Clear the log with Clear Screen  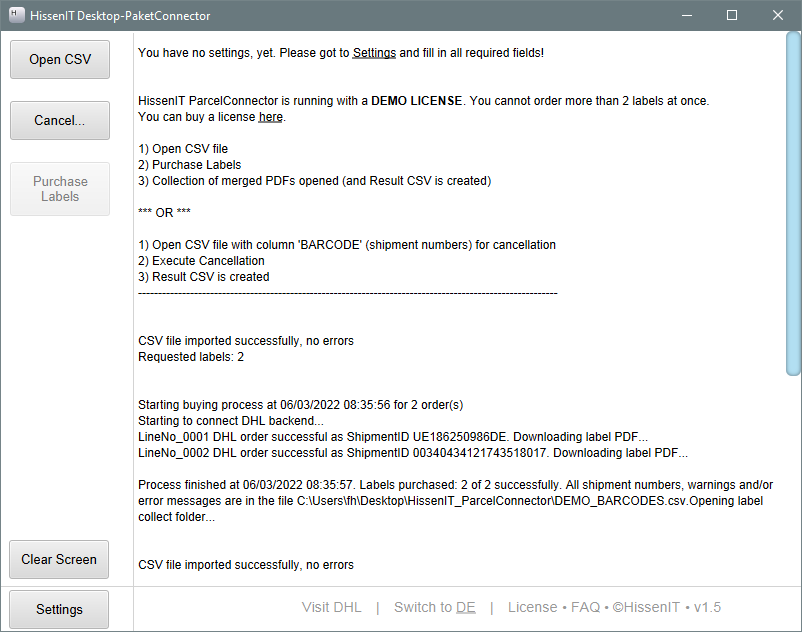(x=59, y=559)
